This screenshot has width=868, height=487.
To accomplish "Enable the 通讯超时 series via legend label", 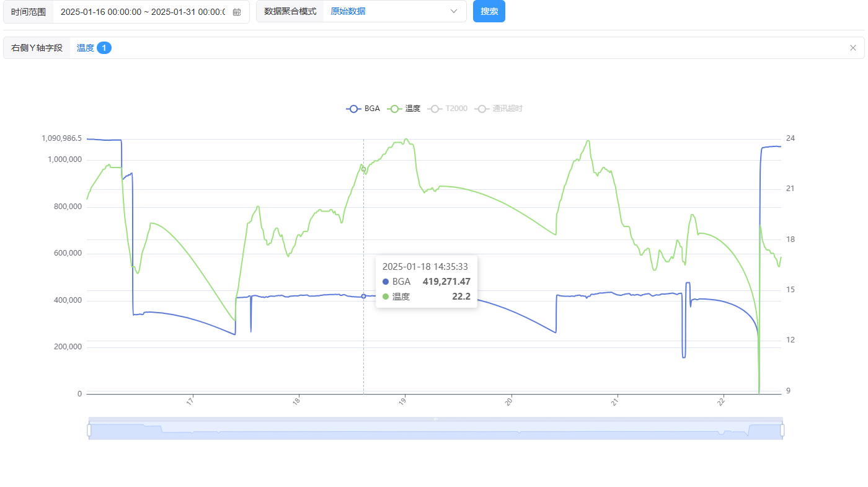I will pos(508,109).
